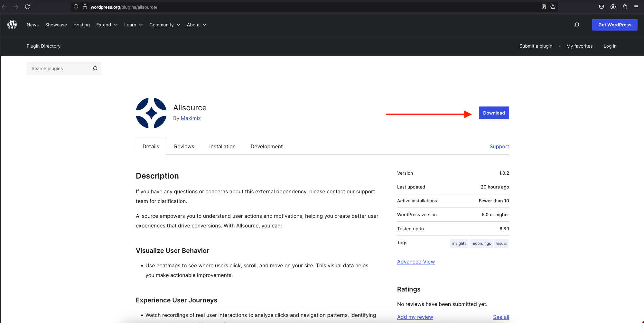Switch to the Development tab

click(x=266, y=146)
